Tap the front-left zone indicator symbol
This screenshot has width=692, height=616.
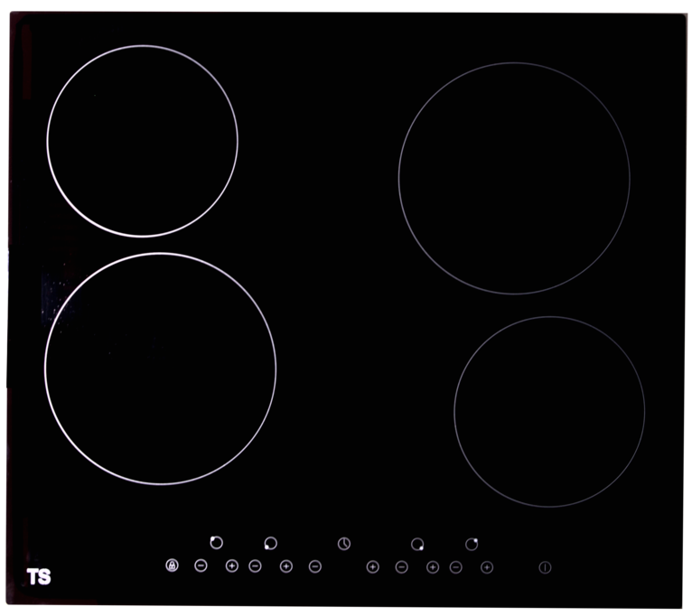pos(270,543)
